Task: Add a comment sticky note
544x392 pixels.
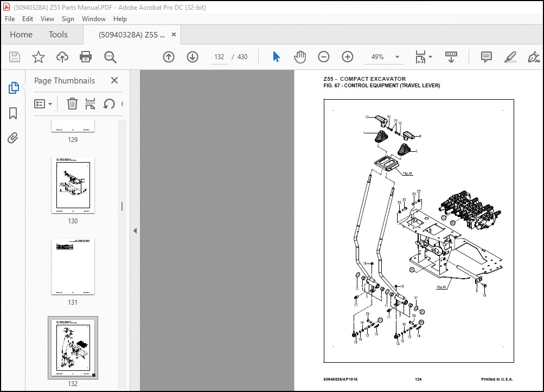Action: [x=487, y=57]
